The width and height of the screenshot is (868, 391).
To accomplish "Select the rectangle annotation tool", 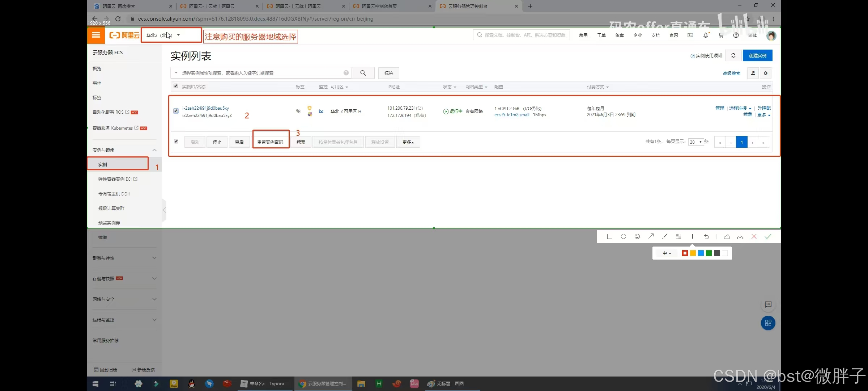I will [x=610, y=236].
